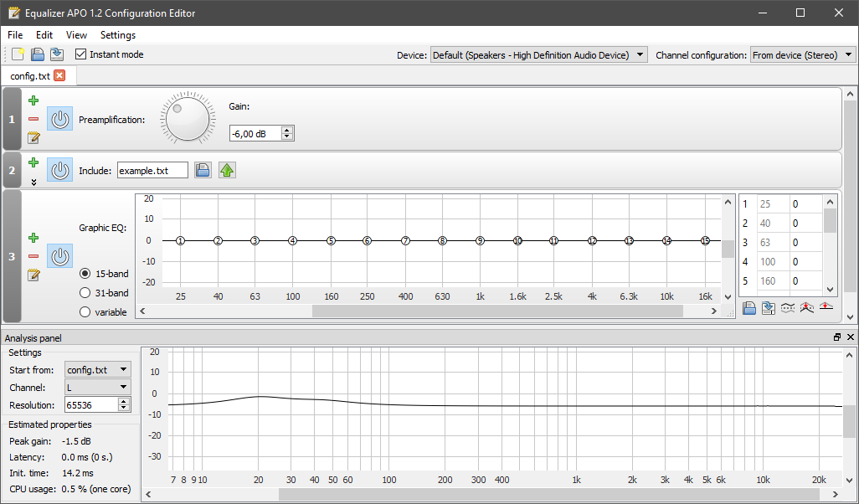Viewport: 859px width, 504px height.
Task: Click the filter list vertical scrollbar down arrow
Action: (x=850, y=317)
